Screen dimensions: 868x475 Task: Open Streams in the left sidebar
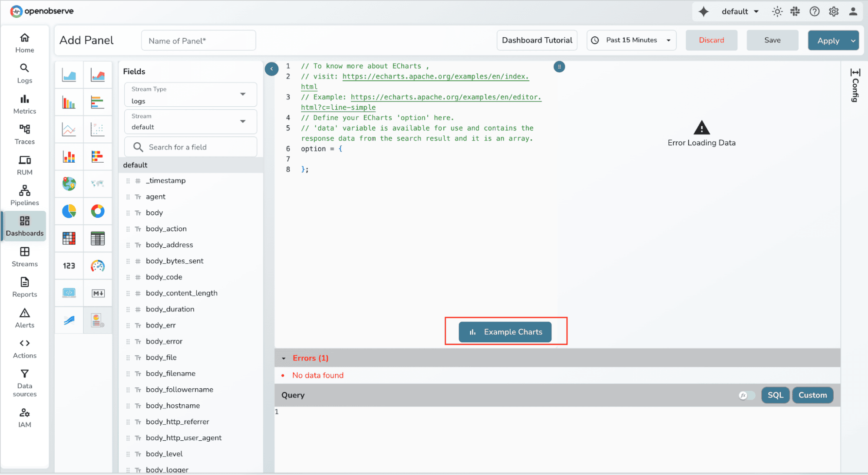(25, 257)
